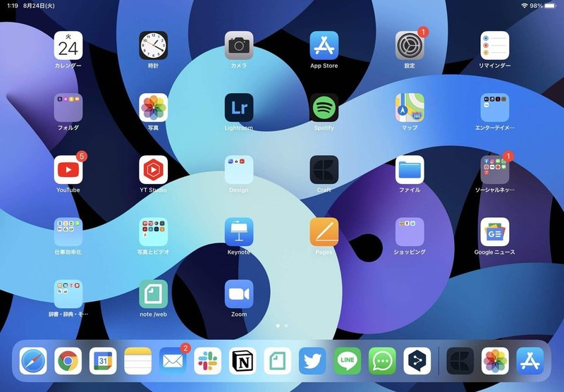Open Mail with two unread badge

pos(173,361)
